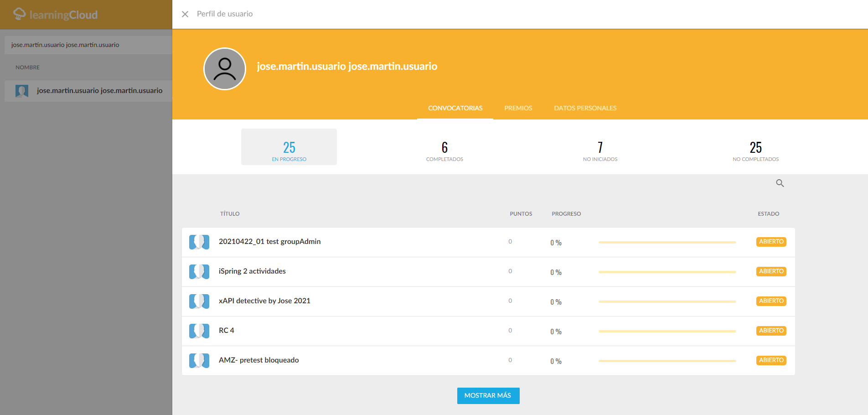Switch to the Premios tab
Image resolution: width=868 pixels, height=415 pixels.
pyautogui.click(x=518, y=108)
